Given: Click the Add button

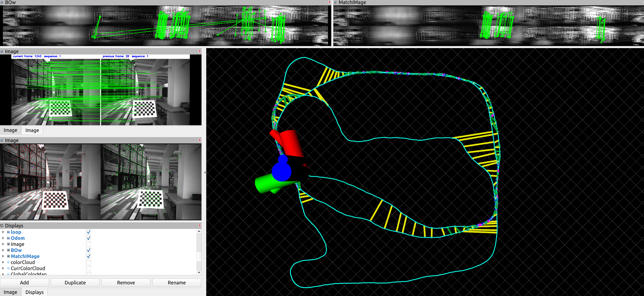Looking at the screenshot, I should (x=24, y=283).
